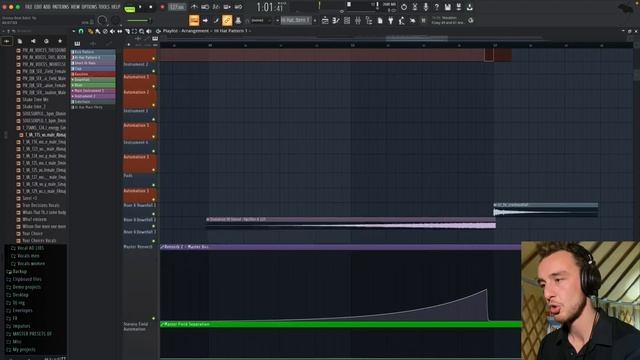
Task: Open the plugin picker plug icon
Action: click(x=391, y=20)
